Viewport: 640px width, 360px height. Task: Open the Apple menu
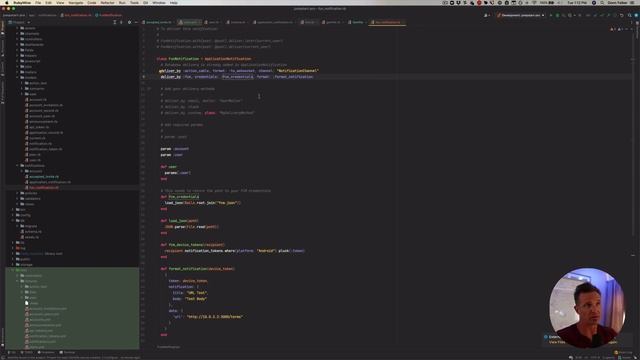(x=7, y=2)
